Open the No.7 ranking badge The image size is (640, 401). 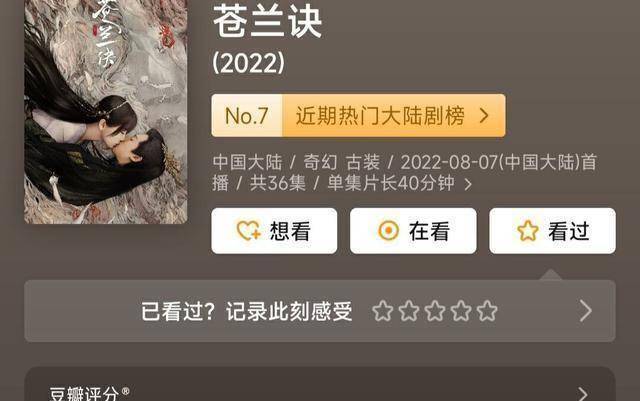coord(247,116)
